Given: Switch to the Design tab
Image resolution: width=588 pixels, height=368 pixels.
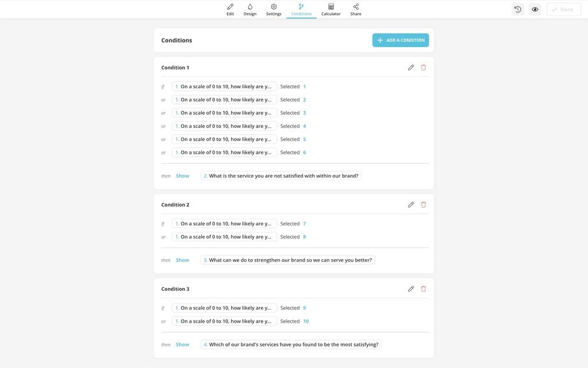Looking at the screenshot, I should pos(250,9).
